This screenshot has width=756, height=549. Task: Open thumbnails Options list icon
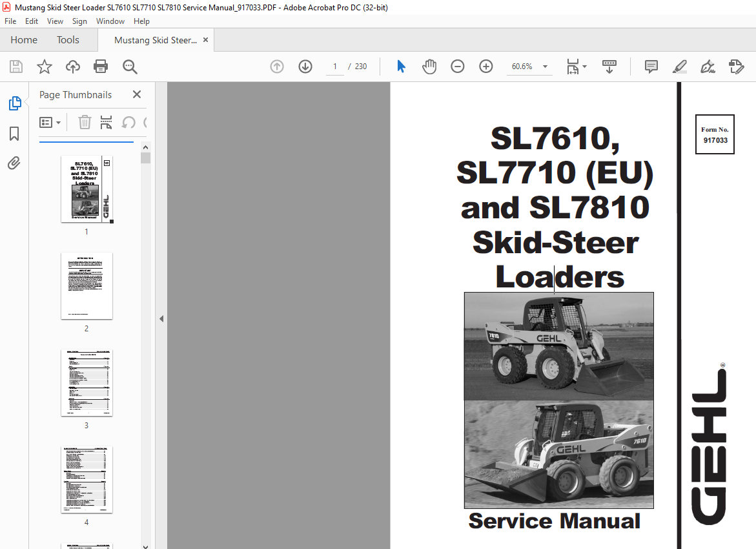coord(50,123)
